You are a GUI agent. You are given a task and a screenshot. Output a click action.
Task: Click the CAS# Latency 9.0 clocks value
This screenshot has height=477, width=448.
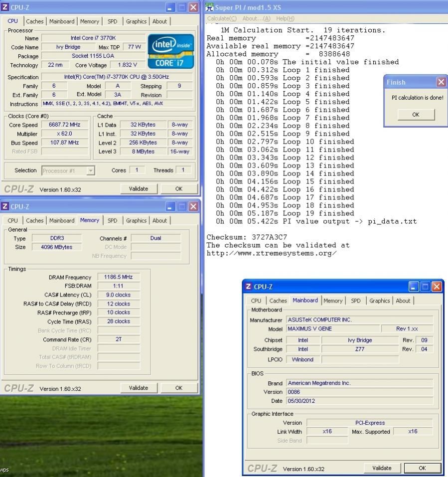pos(119,295)
